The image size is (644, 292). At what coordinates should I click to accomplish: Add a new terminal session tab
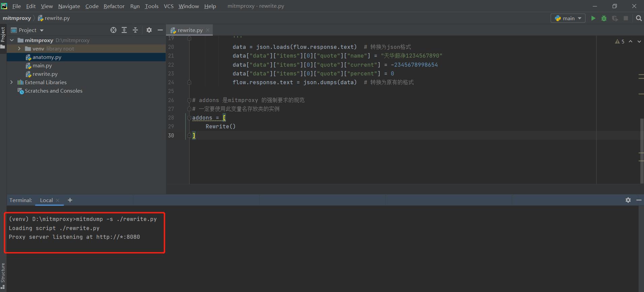(x=70, y=200)
